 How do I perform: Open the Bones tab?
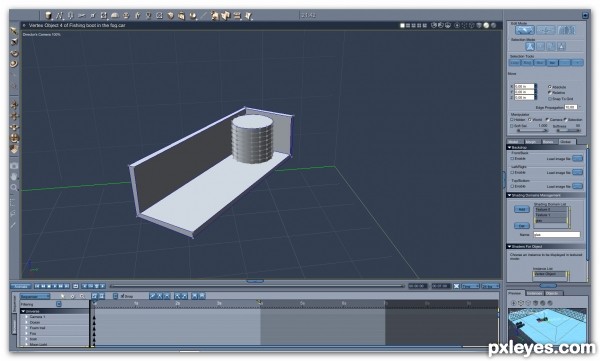(x=548, y=142)
